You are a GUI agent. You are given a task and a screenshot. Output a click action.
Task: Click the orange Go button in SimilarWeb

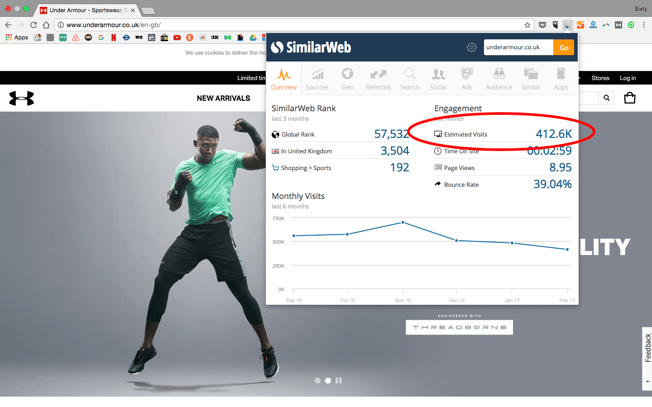[x=563, y=47]
